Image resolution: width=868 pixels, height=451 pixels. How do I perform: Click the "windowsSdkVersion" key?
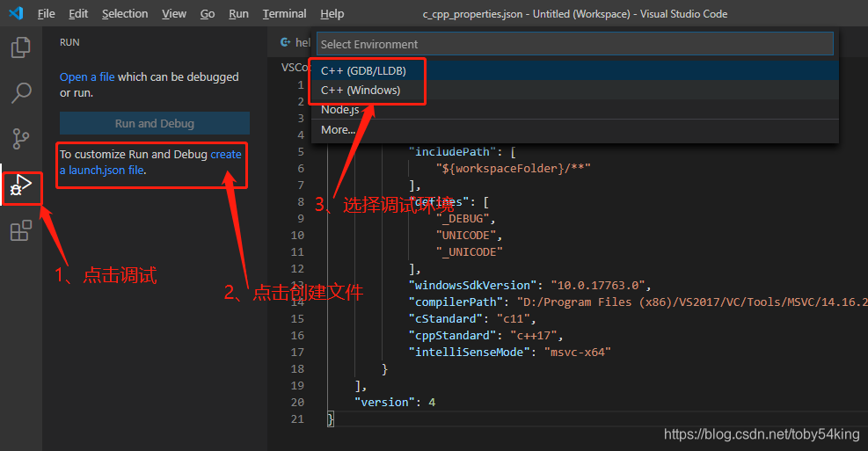[472, 285]
